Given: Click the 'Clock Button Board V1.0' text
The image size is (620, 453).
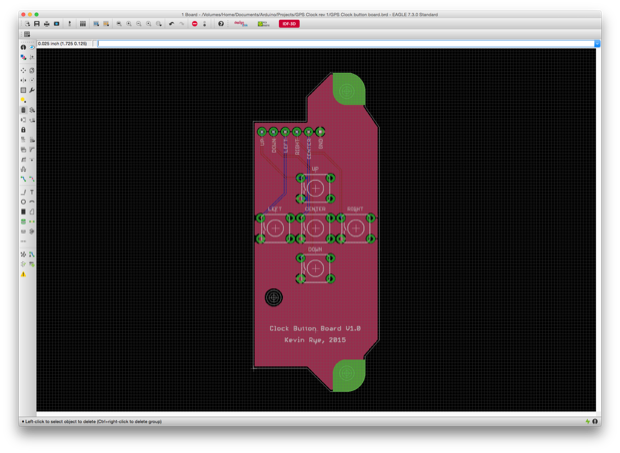Looking at the screenshot, I should click(x=315, y=328).
